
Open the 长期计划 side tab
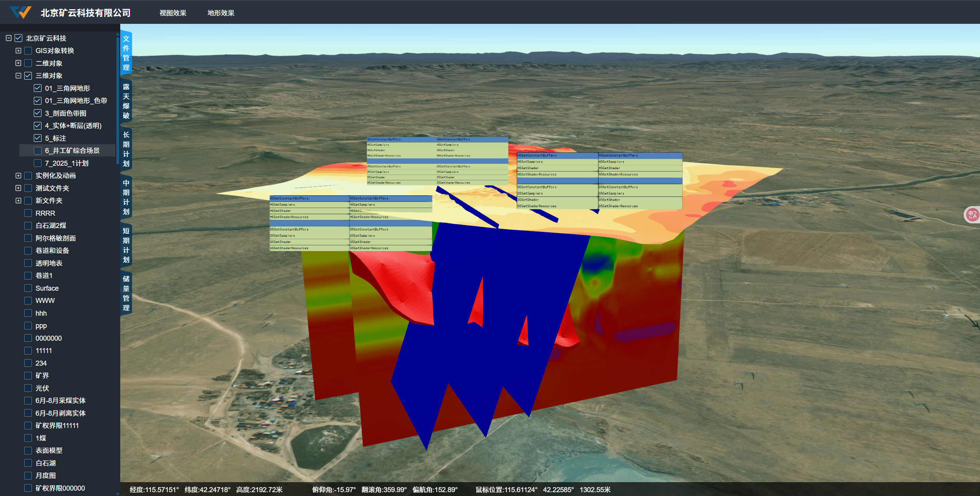point(126,149)
